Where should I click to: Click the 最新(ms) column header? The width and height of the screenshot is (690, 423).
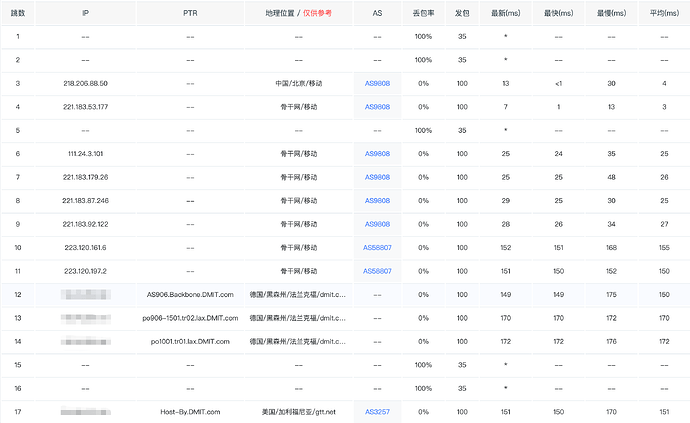click(x=506, y=13)
